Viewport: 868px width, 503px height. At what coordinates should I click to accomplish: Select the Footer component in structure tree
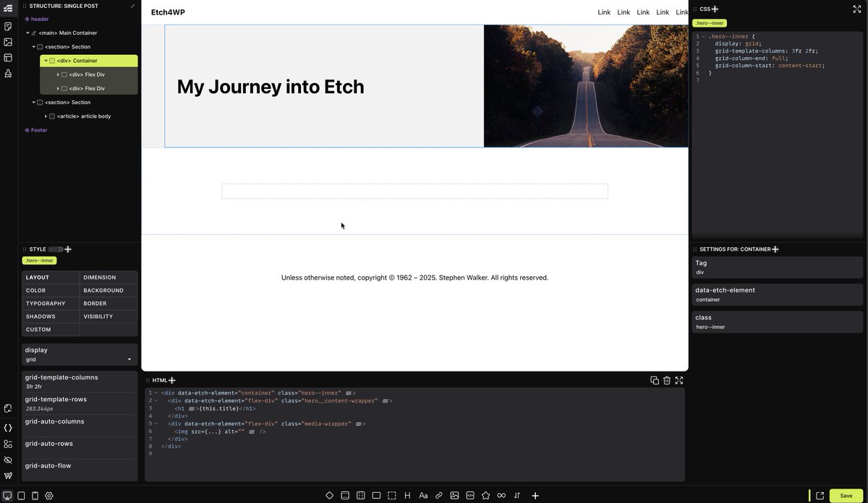pos(36,130)
